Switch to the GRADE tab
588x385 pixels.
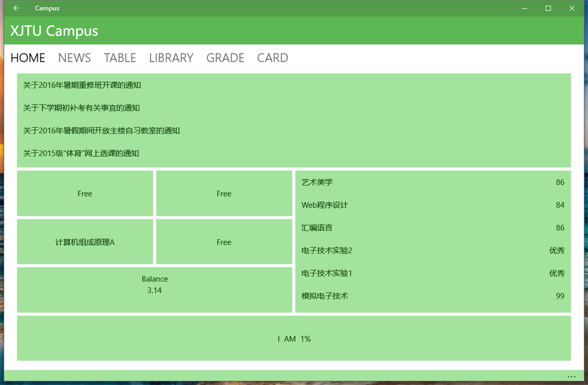[225, 58]
